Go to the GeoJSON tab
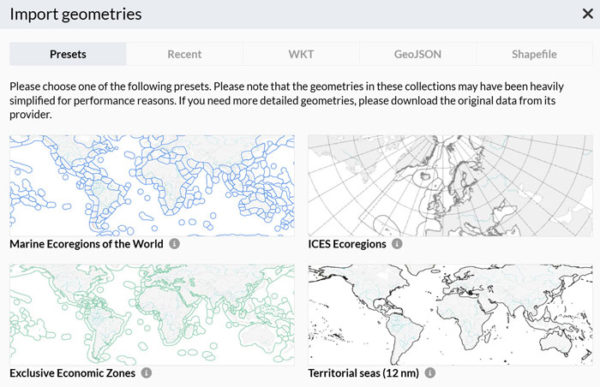This screenshot has height=387, width=600. 418,54
